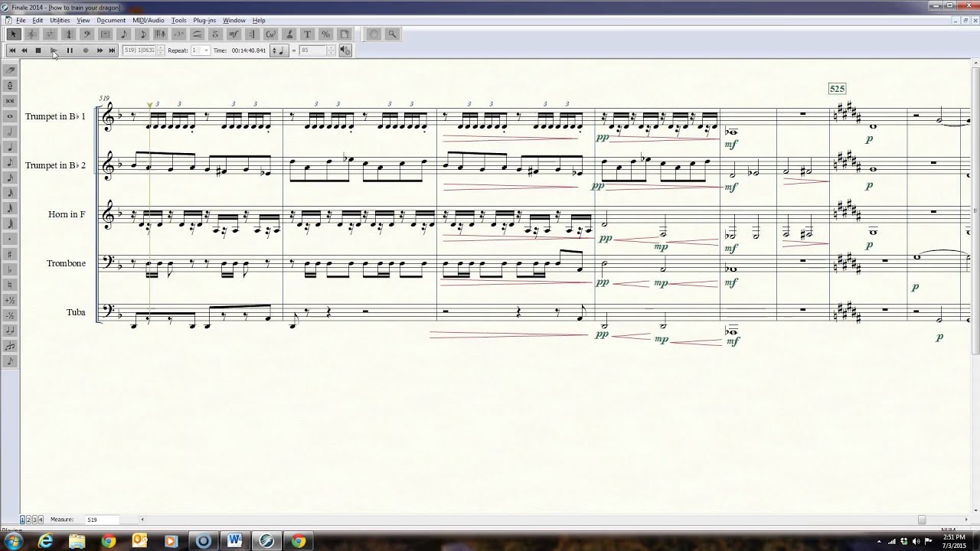
Task: Select the tie tool in the palette
Action: 10,331
